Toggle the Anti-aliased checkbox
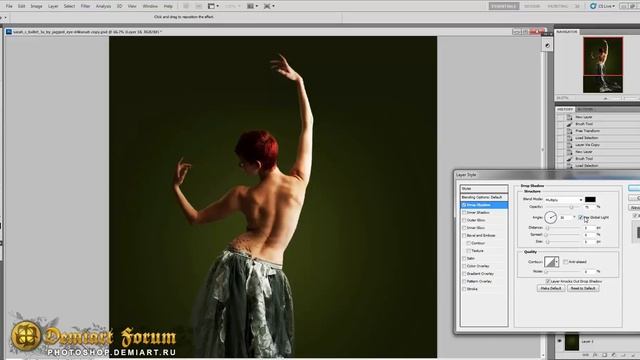 [566, 262]
